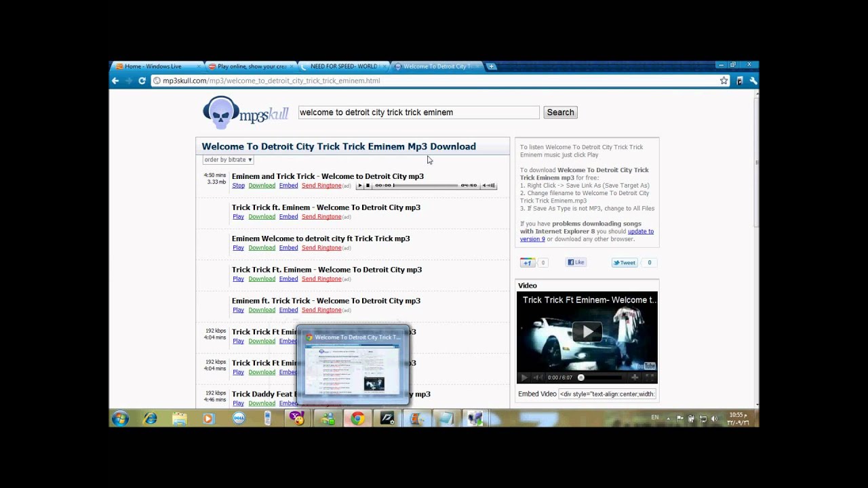Screen dimensions: 868x488
Task: Click the Search button
Action: pos(560,113)
